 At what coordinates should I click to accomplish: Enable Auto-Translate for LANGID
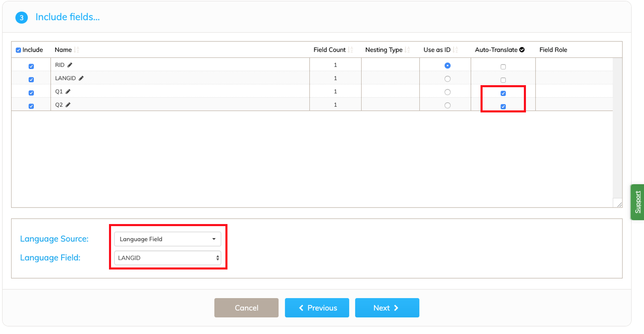click(x=503, y=80)
